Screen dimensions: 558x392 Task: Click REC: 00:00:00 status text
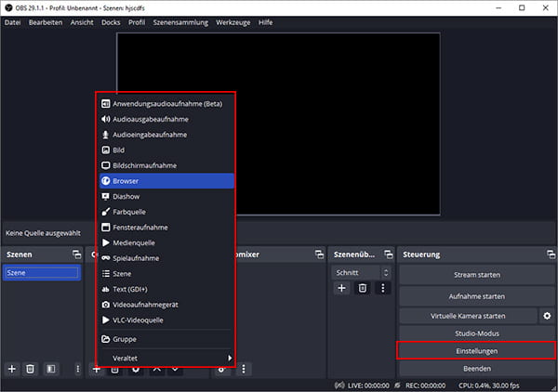[425, 385]
